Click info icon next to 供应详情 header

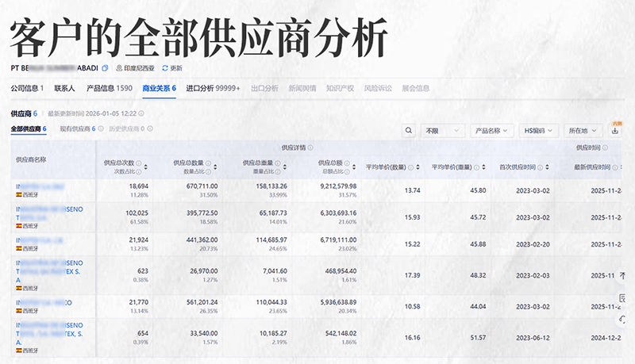point(310,148)
